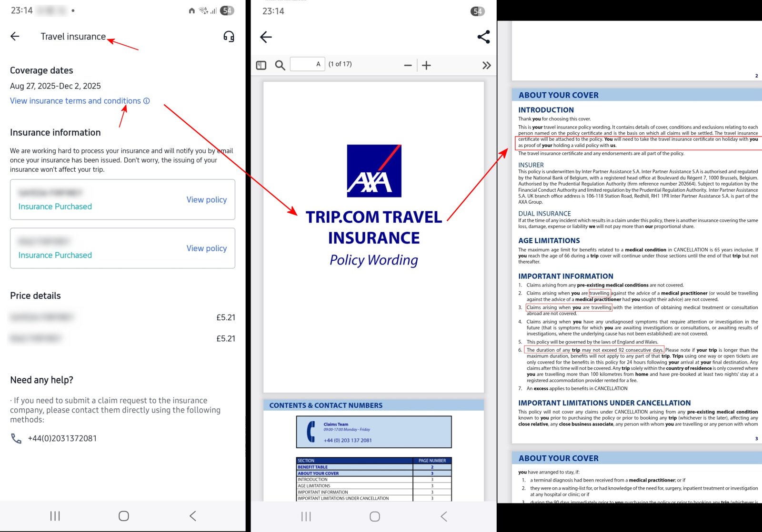Share the policy PDF document

483,37
